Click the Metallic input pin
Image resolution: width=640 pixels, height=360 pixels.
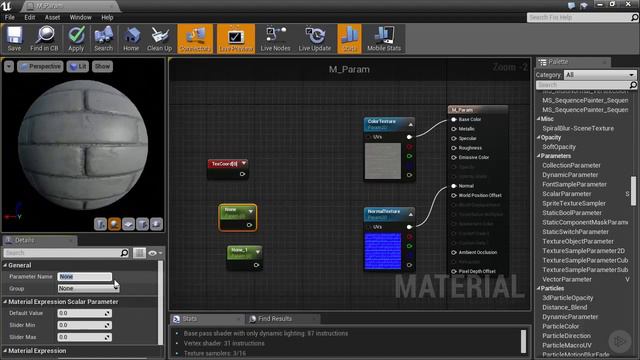(x=453, y=129)
